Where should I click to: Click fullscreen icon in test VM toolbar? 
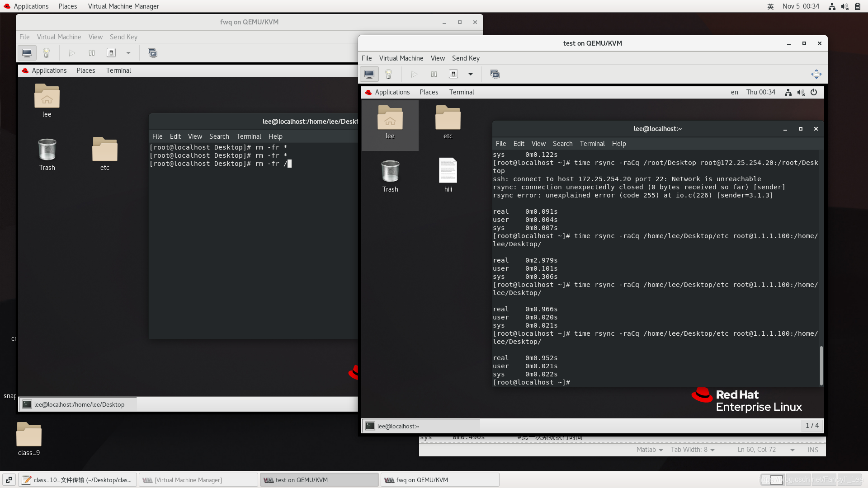coord(816,74)
